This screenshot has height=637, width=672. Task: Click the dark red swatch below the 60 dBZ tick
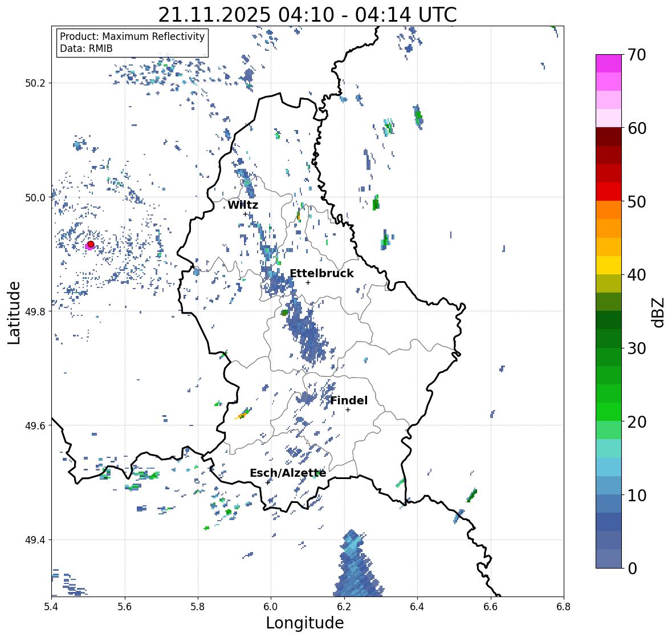point(609,137)
